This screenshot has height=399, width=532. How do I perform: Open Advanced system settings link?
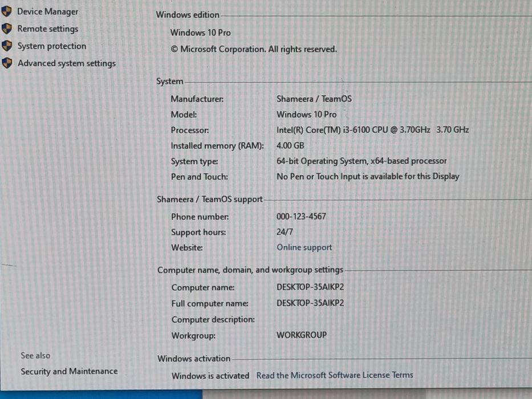[67, 63]
